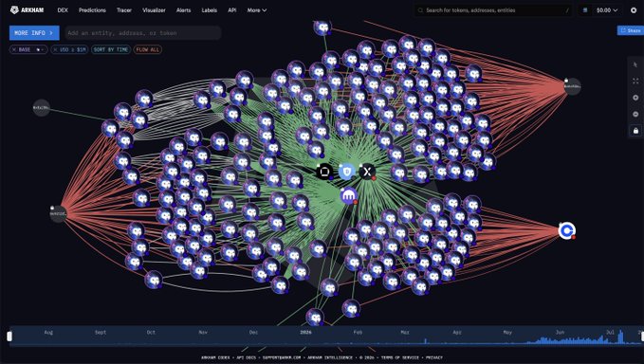Open the TERMS OF SERVICE footer link
644x364 pixels.
[x=399, y=357]
